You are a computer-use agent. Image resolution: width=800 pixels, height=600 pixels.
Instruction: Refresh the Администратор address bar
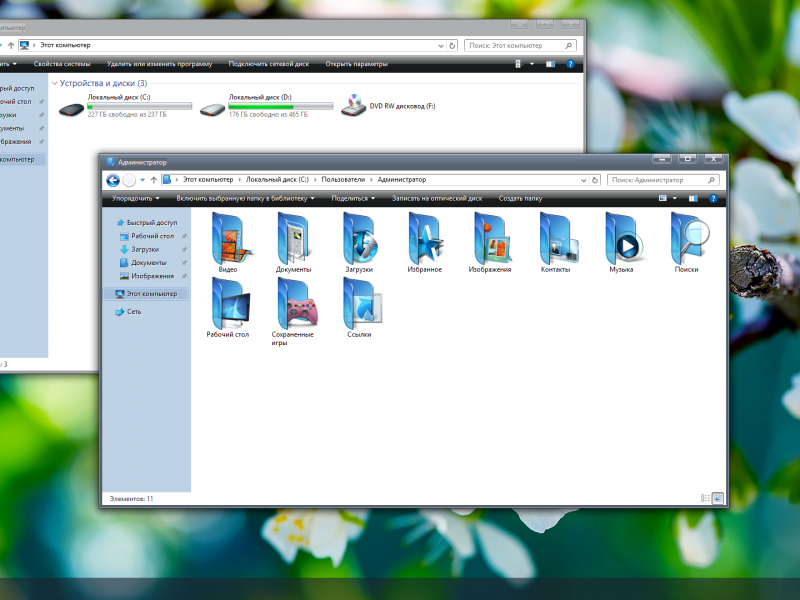(x=595, y=180)
